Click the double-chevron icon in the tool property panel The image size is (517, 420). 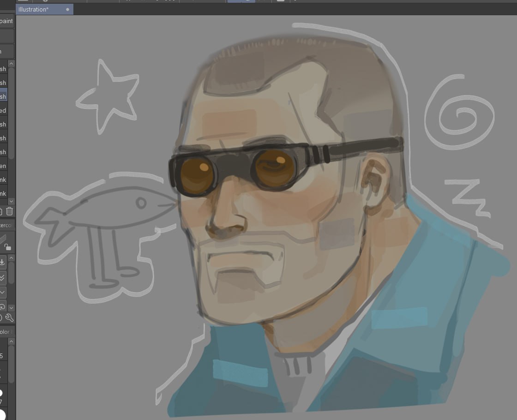2,277
